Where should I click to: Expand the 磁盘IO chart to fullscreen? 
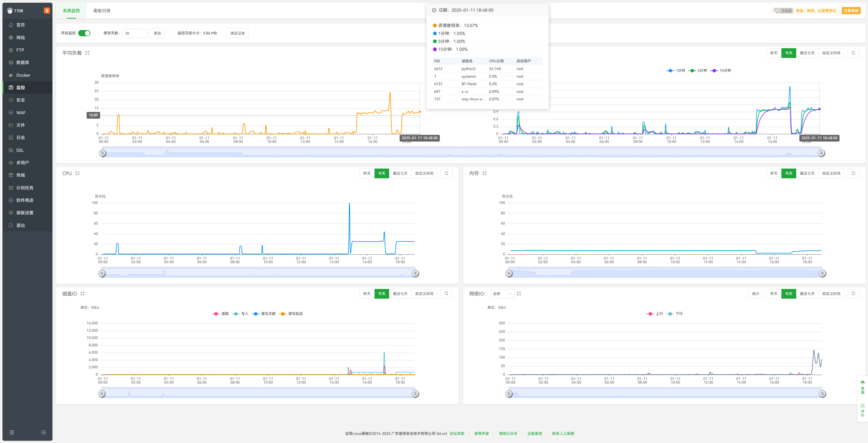(x=83, y=293)
